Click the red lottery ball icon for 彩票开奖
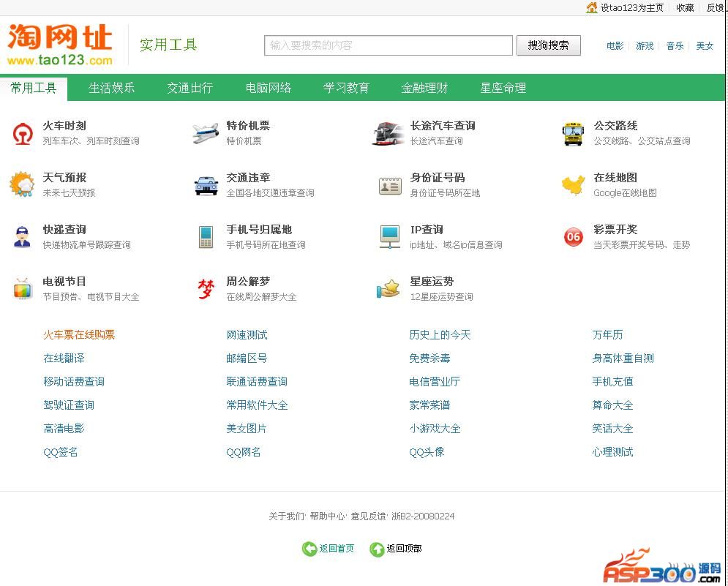728x586 pixels. click(574, 236)
